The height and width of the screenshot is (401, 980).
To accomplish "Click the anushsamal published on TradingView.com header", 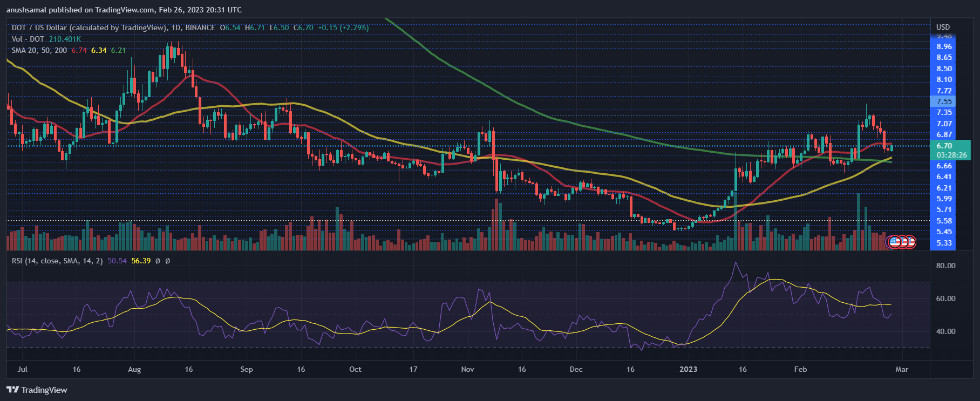I will point(124,10).
